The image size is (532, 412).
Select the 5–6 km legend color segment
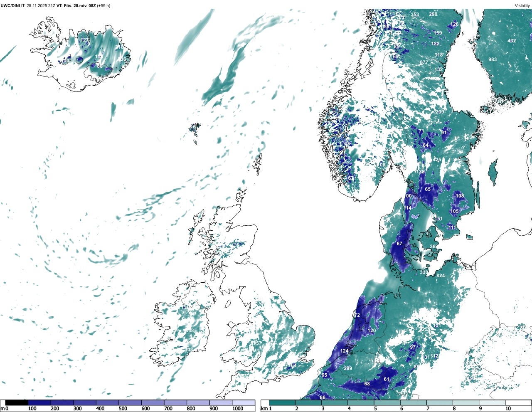pos(387,402)
